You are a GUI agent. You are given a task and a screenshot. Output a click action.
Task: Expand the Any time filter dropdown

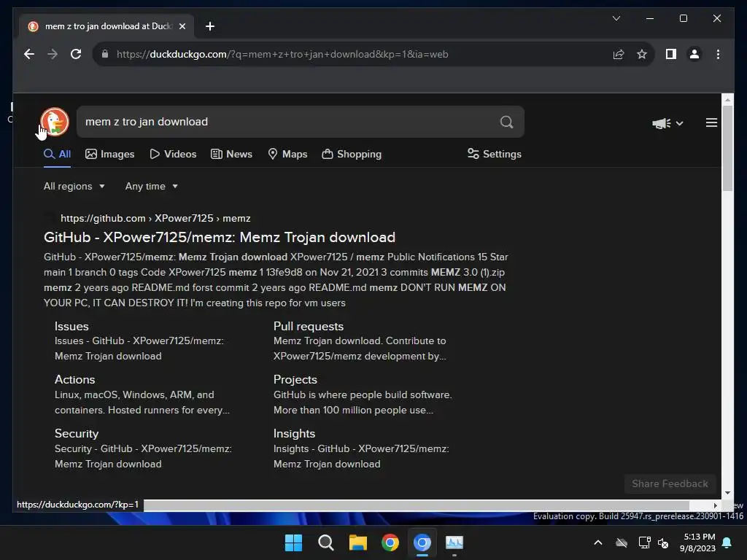pos(152,186)
